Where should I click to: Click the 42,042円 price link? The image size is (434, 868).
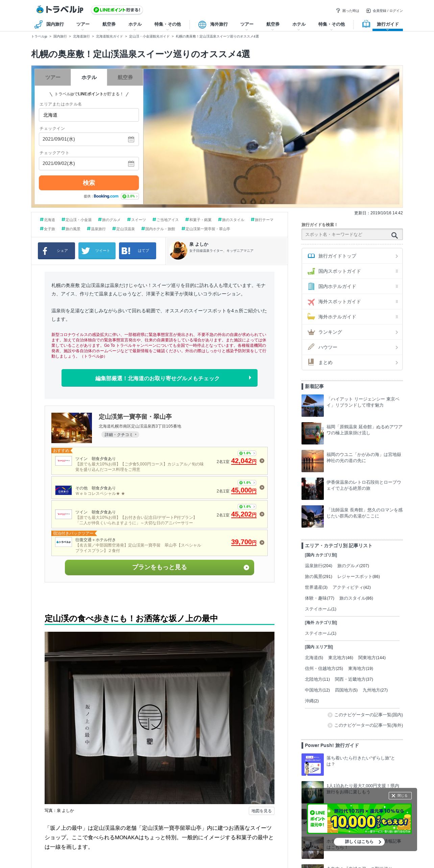pos(244,461)
